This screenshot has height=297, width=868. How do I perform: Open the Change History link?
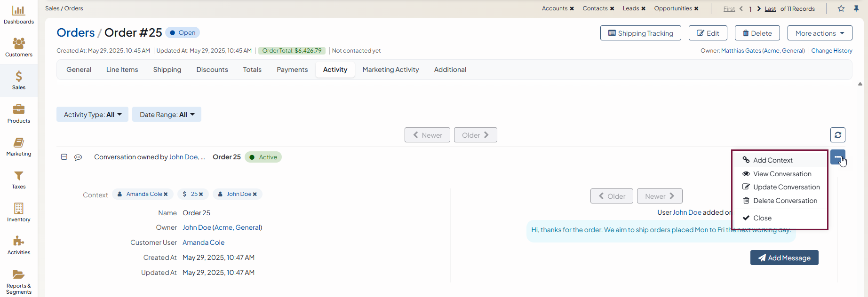coord(831,51)
